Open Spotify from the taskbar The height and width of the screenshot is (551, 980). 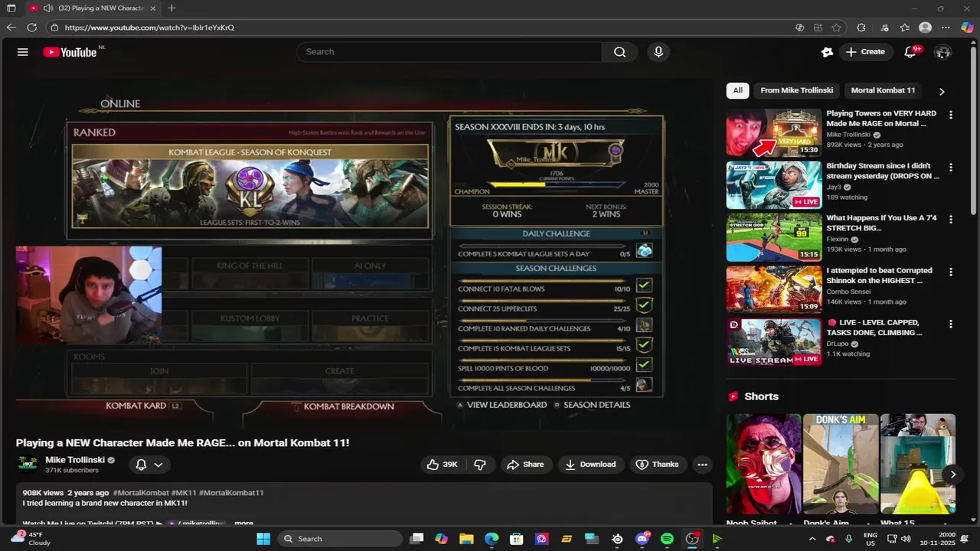coord(667,539)
